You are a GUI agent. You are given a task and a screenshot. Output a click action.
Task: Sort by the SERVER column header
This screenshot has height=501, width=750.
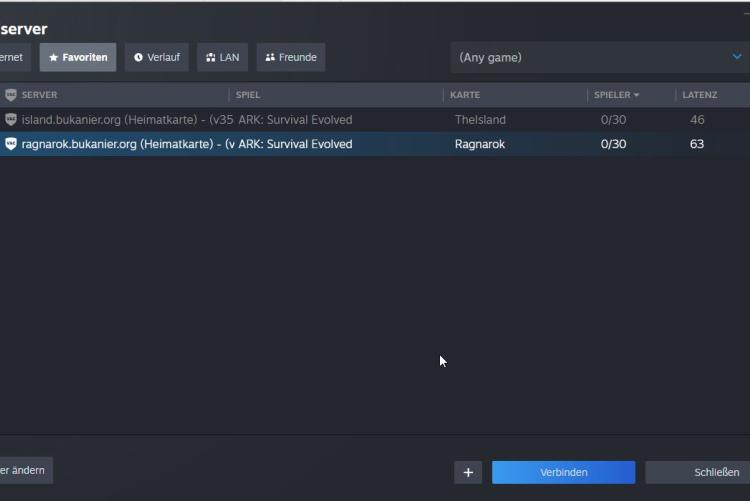click(x=39, y=95)
